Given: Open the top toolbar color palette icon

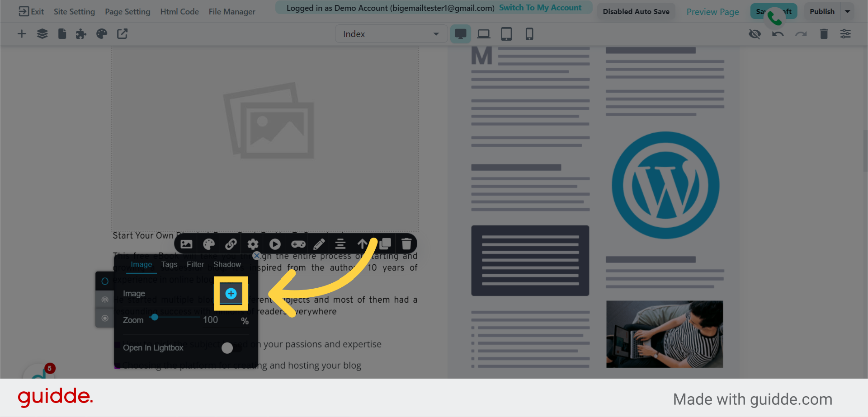Looking at the screenshot, I should 102,34.
